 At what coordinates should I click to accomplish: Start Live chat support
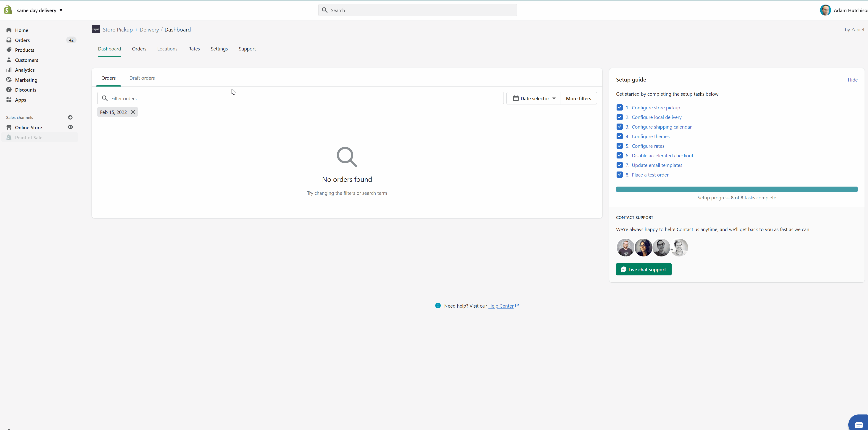[643, 269]
